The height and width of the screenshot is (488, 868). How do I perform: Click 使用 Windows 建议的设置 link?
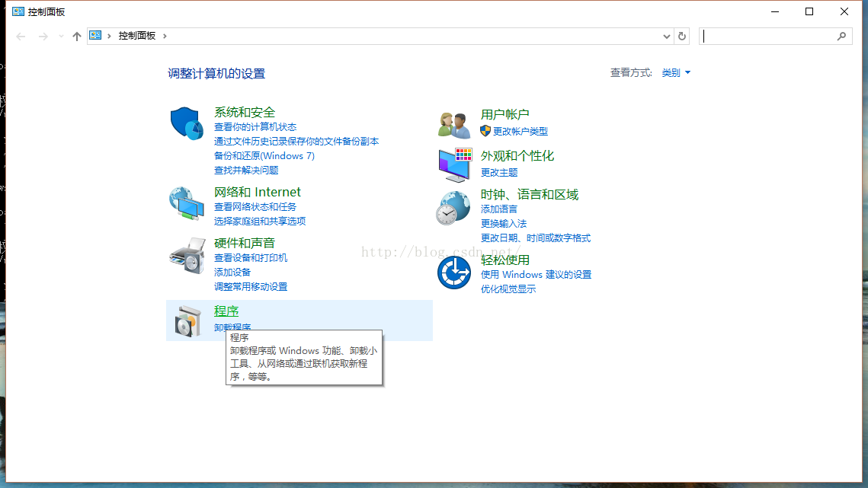pos(536,274)
